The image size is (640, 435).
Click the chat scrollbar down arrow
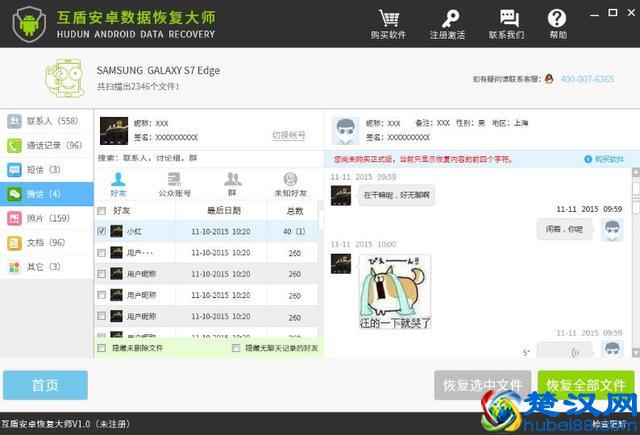pos(636,352)
